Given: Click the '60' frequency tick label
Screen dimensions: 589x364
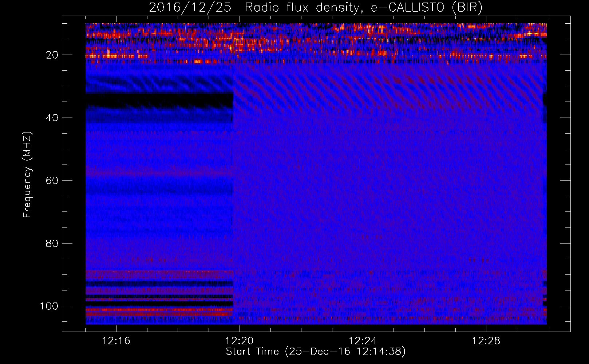Looking at the screenshot, I should pos(52,181).
